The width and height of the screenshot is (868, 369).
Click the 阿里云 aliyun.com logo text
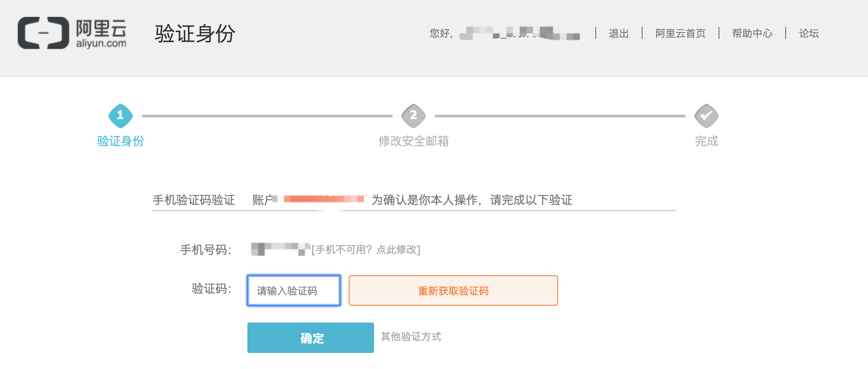point(101,33)
